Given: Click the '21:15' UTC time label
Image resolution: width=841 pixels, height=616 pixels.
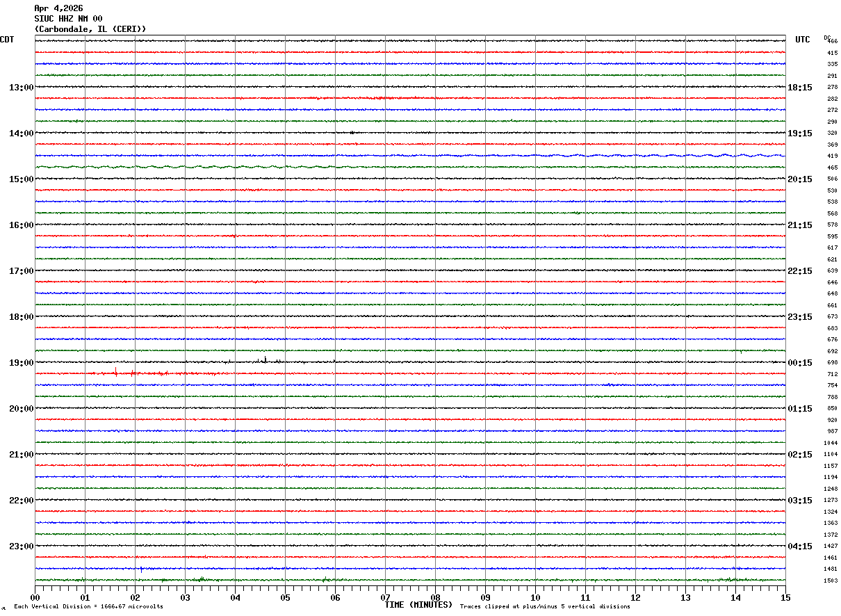Looking at the screenshot, I should pyautogui.click(x=799, y=225).
